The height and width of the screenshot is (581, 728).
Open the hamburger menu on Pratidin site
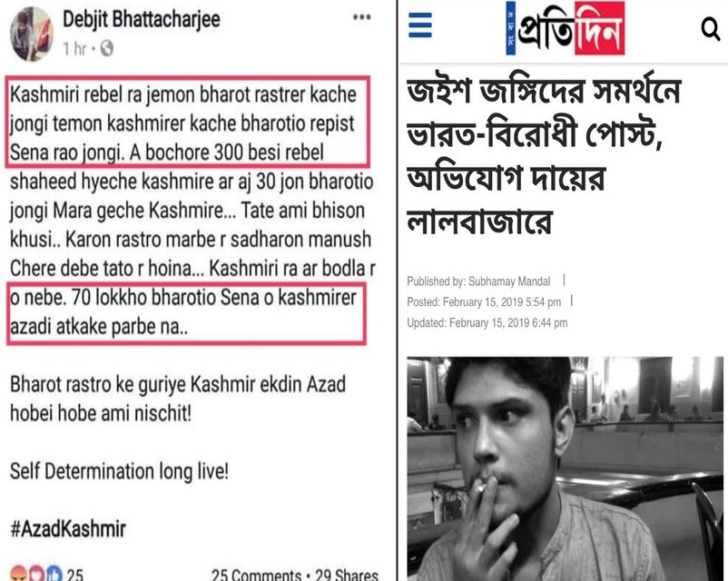tap(420, 25)
